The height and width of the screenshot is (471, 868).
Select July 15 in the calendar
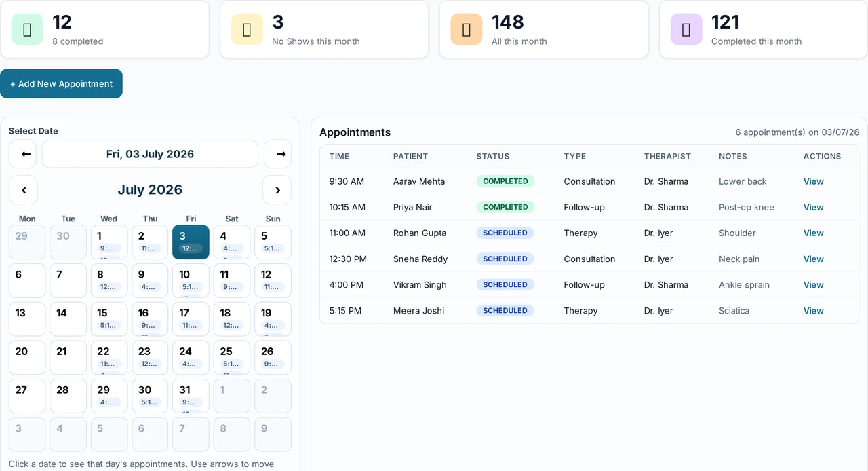(x=109, y=319)
